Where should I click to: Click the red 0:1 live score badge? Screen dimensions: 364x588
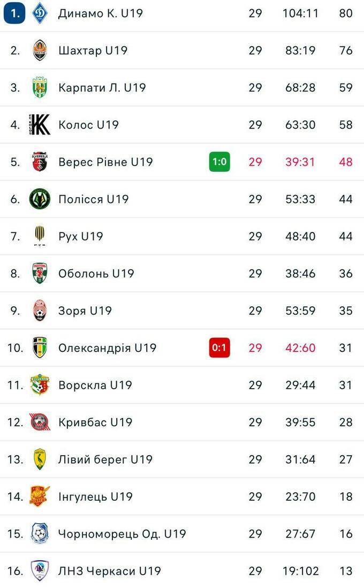tap(219, 348)
